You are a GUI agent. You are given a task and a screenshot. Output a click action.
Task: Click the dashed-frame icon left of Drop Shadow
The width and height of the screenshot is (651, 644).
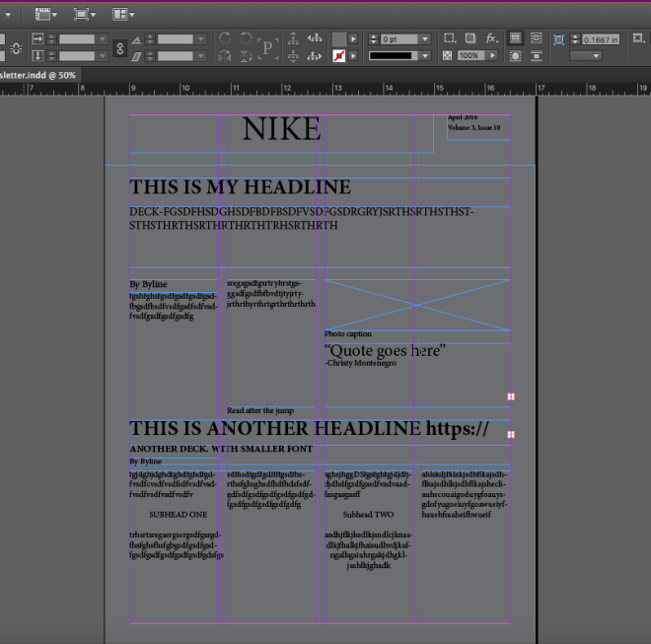449,38
